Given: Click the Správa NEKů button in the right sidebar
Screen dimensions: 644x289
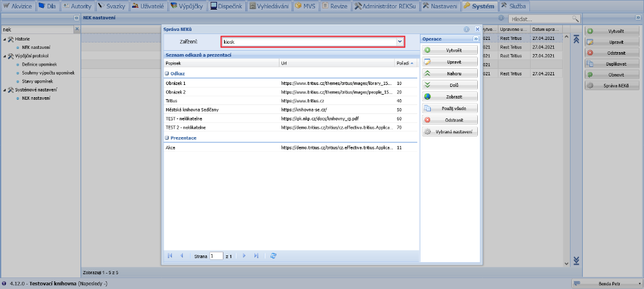Looking at the screenshot, I should [612, 86].
